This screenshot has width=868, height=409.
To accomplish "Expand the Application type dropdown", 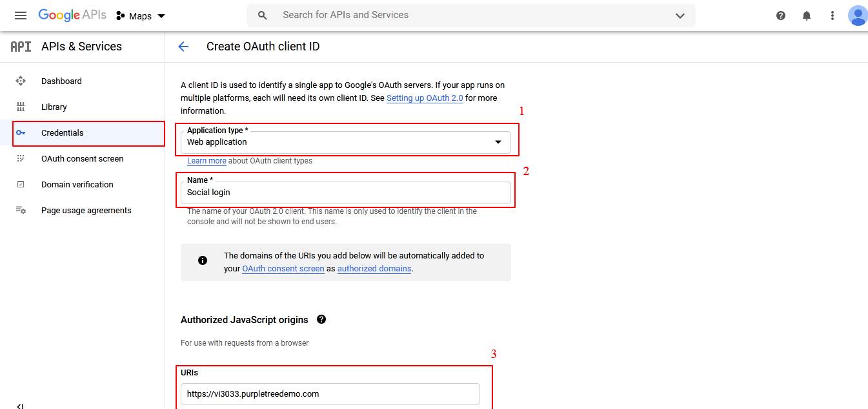I will click(x=346, y=142).
